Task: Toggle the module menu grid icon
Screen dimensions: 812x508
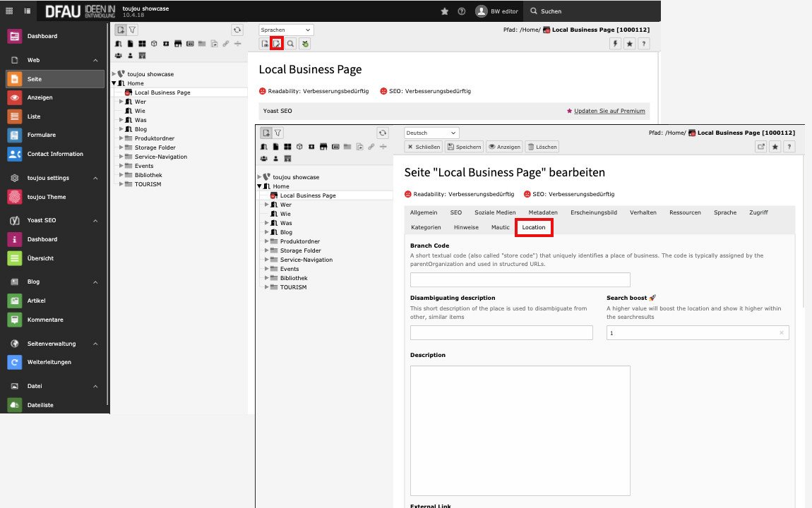Action: (x=10, y=11)
